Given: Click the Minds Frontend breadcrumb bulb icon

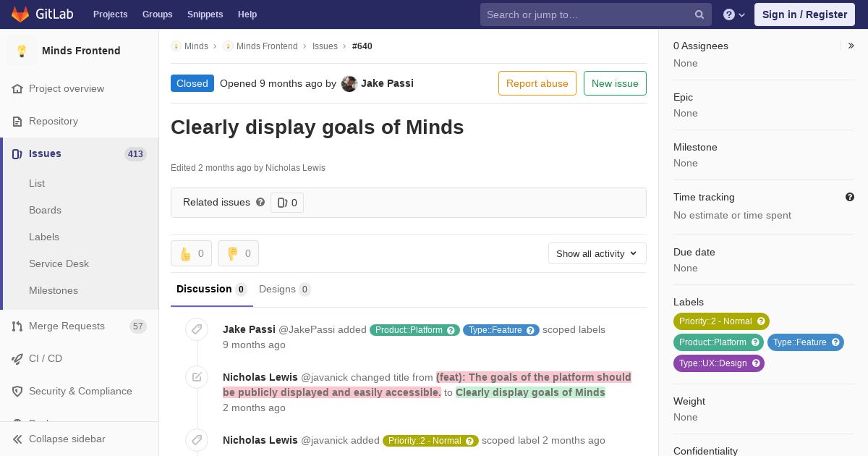Looking at the screenshot, I should [x=228, y=46].
